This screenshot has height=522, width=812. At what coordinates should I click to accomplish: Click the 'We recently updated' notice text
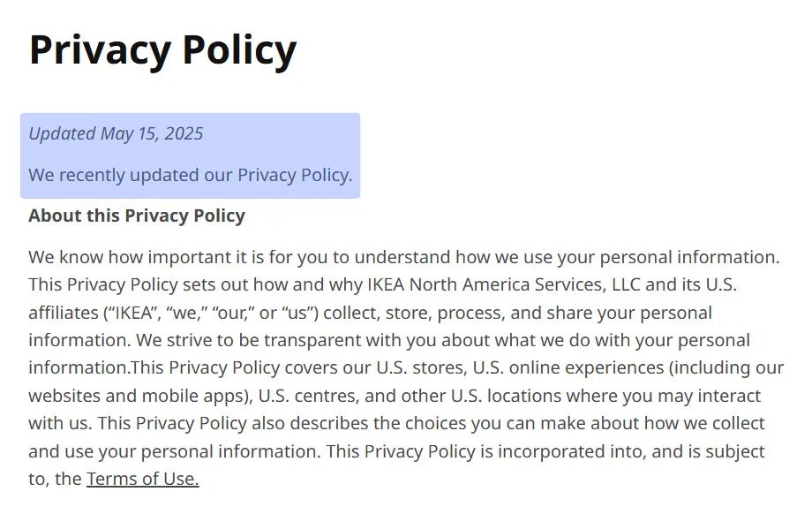click(x=190, y=175)
